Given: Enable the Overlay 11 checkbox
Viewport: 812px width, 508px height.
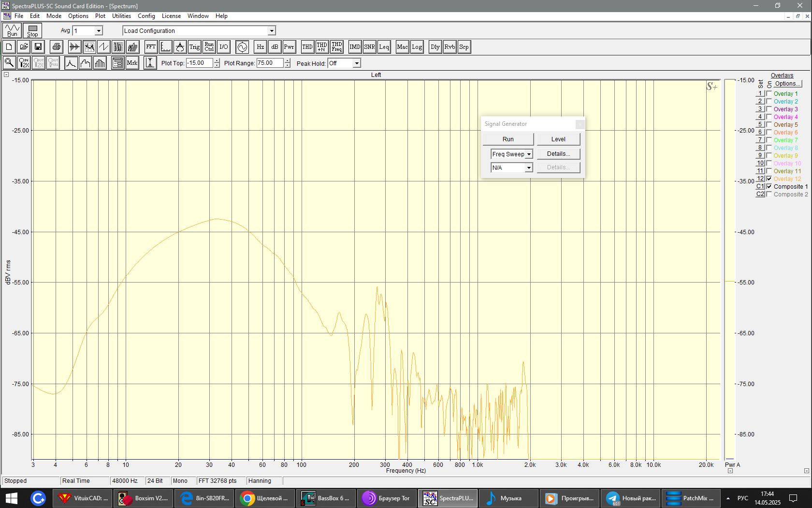Looking at the screenshot, I should (769, 171).
